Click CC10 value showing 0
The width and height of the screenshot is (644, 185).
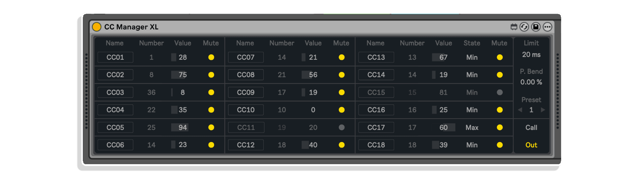(313, 110)
